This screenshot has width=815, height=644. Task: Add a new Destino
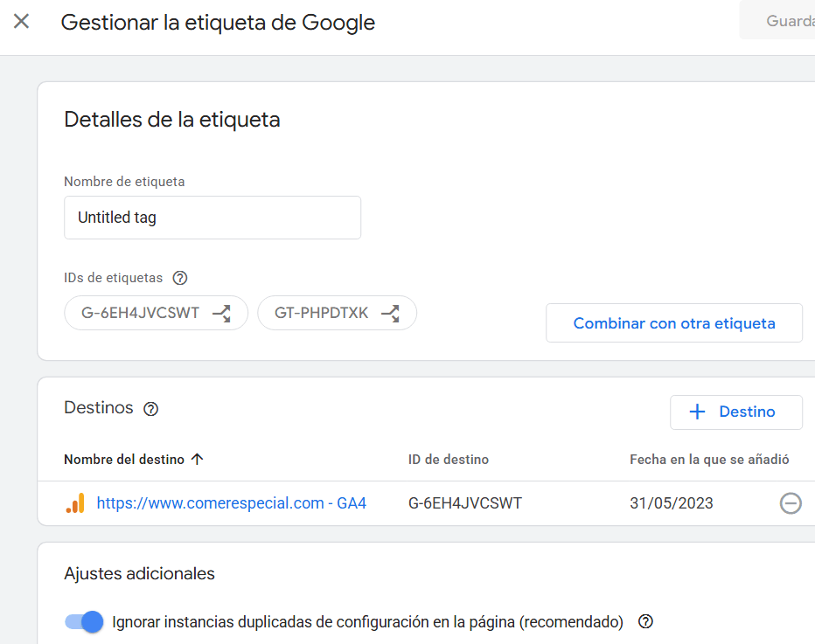click(736, 412)
